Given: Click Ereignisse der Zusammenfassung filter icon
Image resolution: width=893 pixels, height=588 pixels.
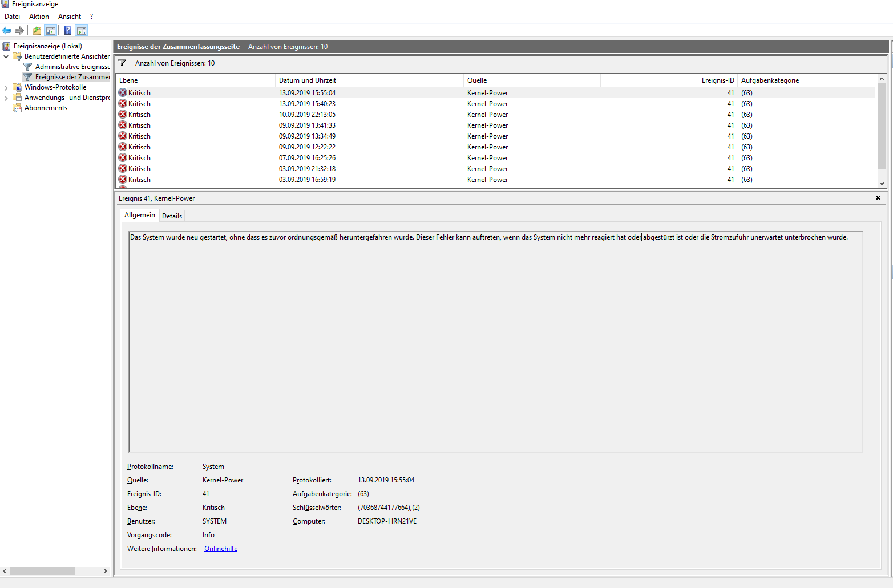Looking at the screenshot, I should (x=28, y=77).
